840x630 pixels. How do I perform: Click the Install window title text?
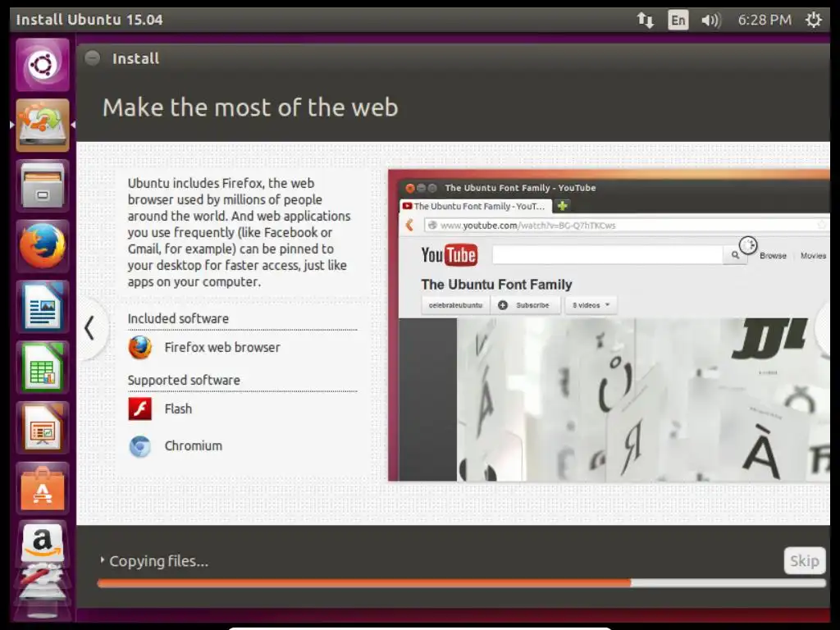(x=135, y=58)
